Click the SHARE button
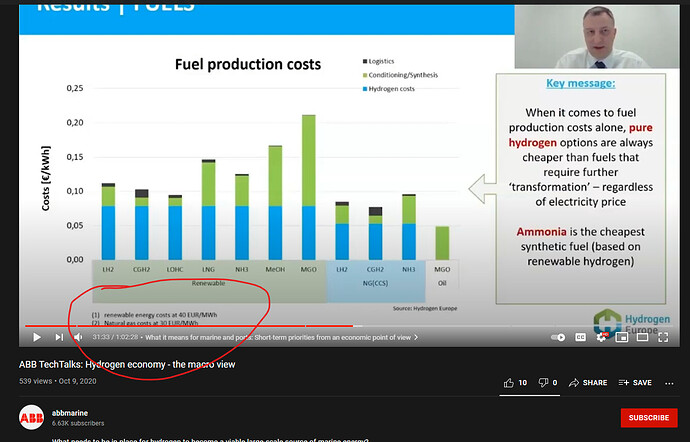Image resolution: width=690 pixels, height=442 pixels. coord(587,383)
